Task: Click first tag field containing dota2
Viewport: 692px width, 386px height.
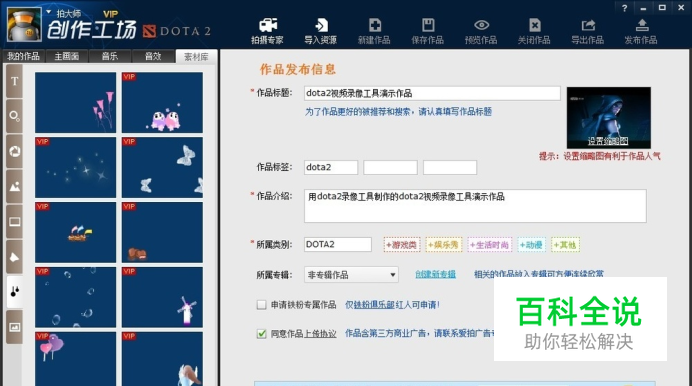Action: pos(331,167)
